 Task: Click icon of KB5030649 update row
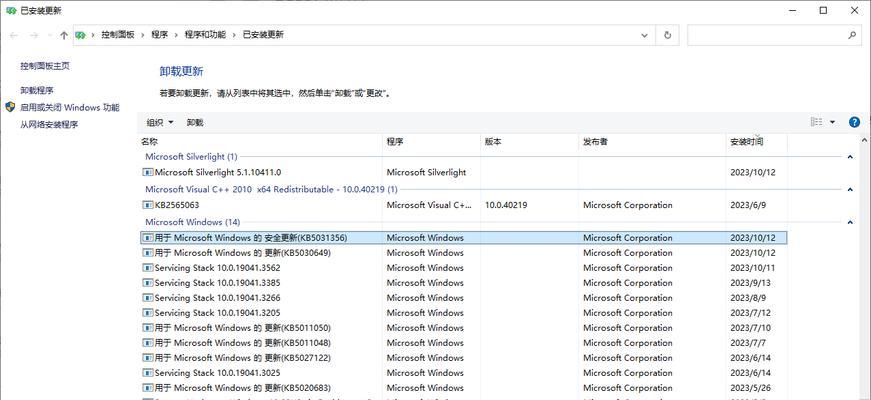[148, 253]
